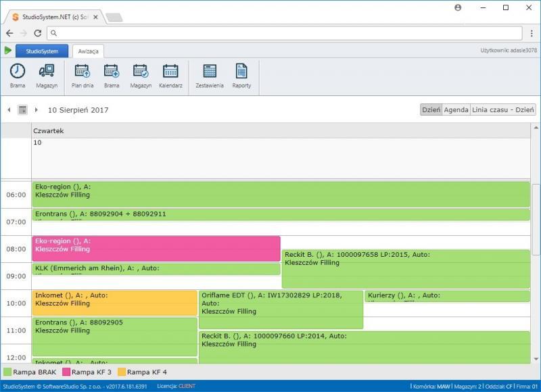Select the Dzień view
This screenshot has width=541, height=392.
pyautogui.click(x=431, y=109)
